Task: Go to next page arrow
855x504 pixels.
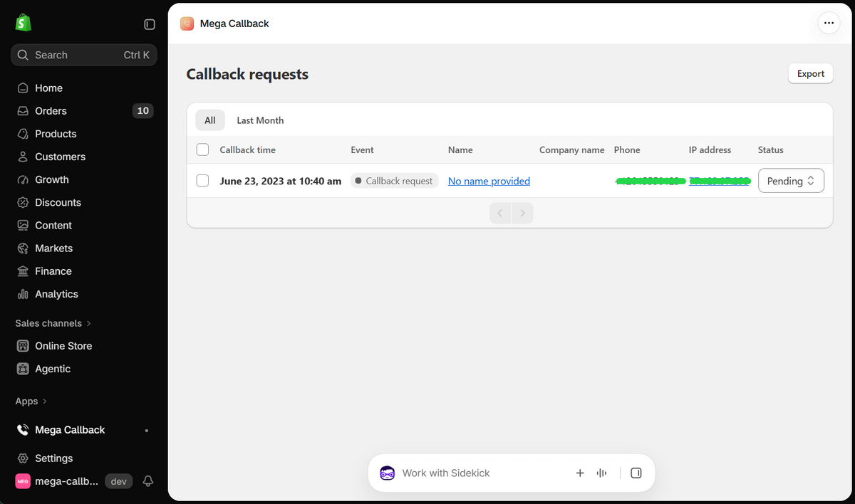Action: [x=523, y=213]
